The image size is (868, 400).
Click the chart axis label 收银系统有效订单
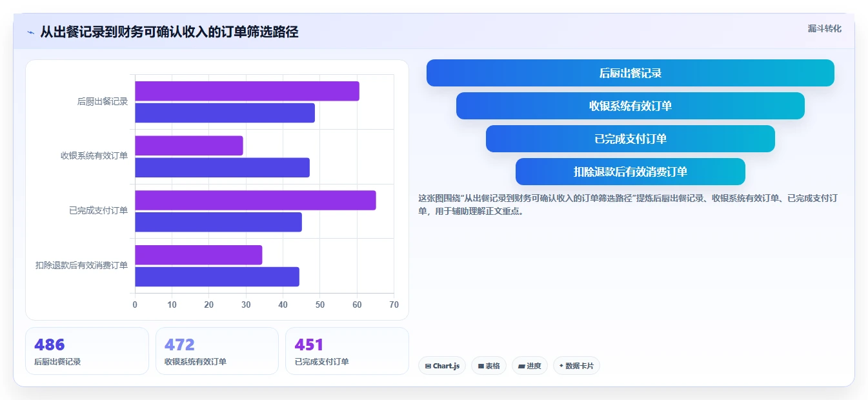pos(94,155)
